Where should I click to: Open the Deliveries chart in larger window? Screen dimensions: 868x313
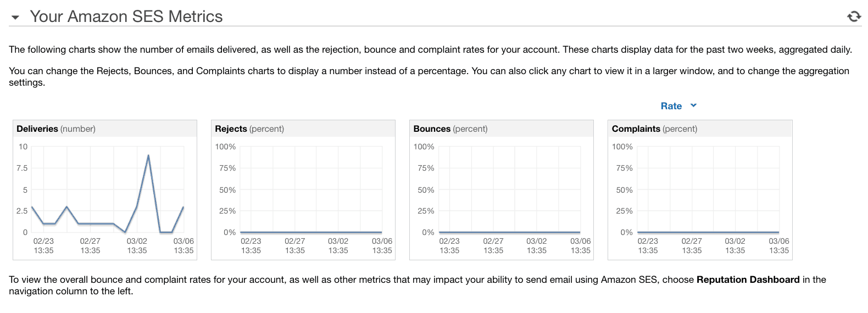click(x=105, y=190)
